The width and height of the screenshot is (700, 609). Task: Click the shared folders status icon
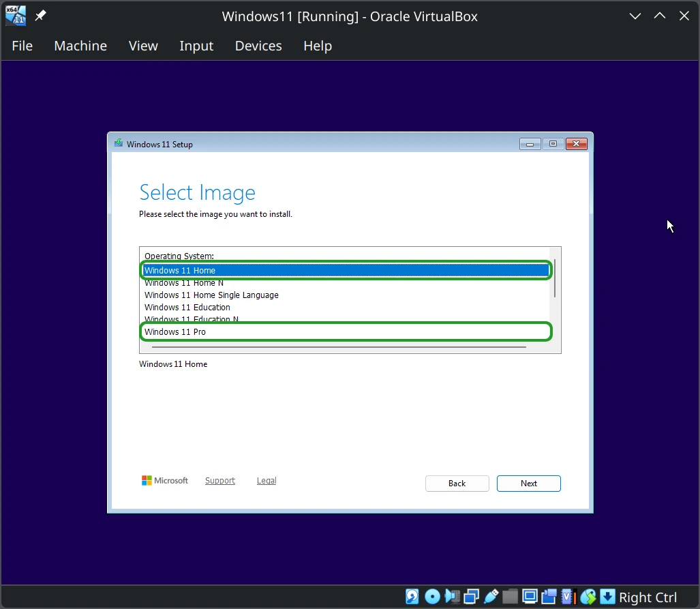[511, 597]
